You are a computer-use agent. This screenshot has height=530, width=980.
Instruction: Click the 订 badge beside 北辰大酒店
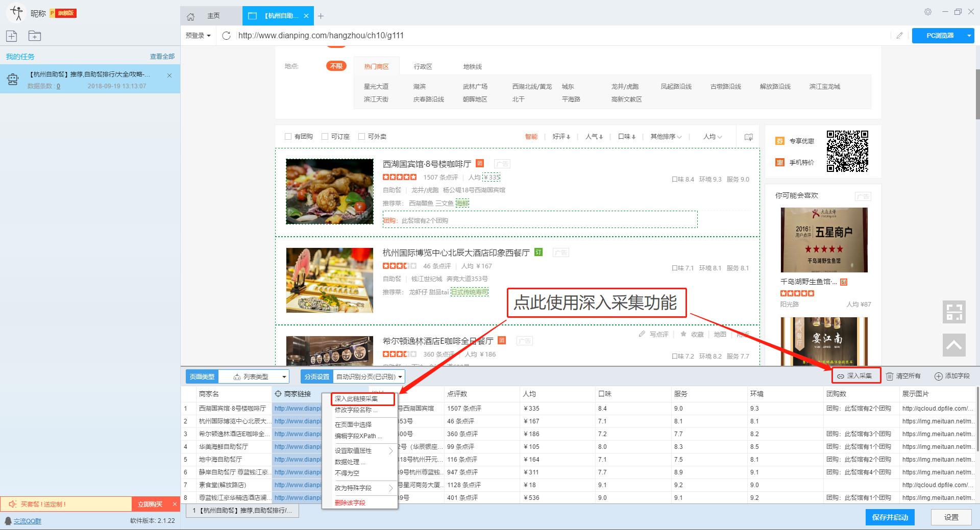(538, 252)
